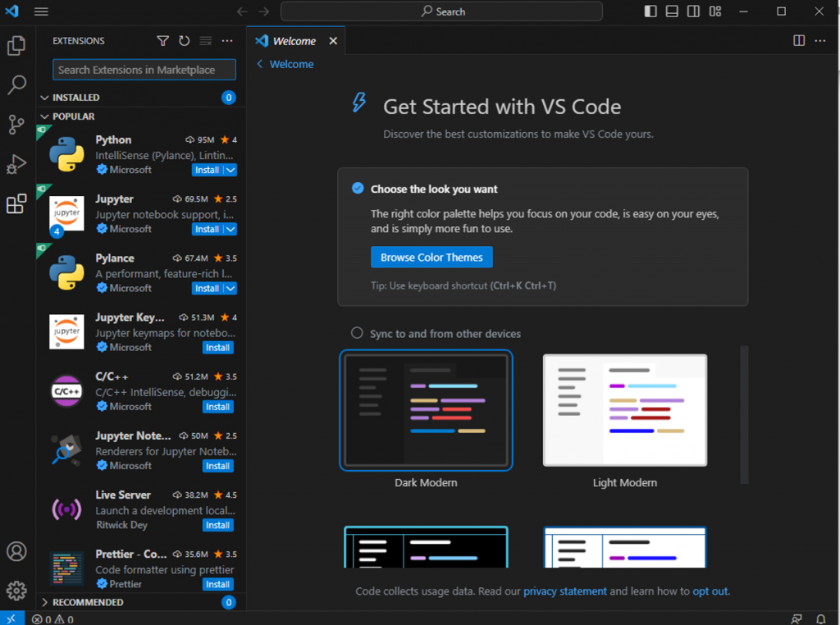Show errors and warnings in status bar
The image size is (840, 625).
(x=52, y=619)
